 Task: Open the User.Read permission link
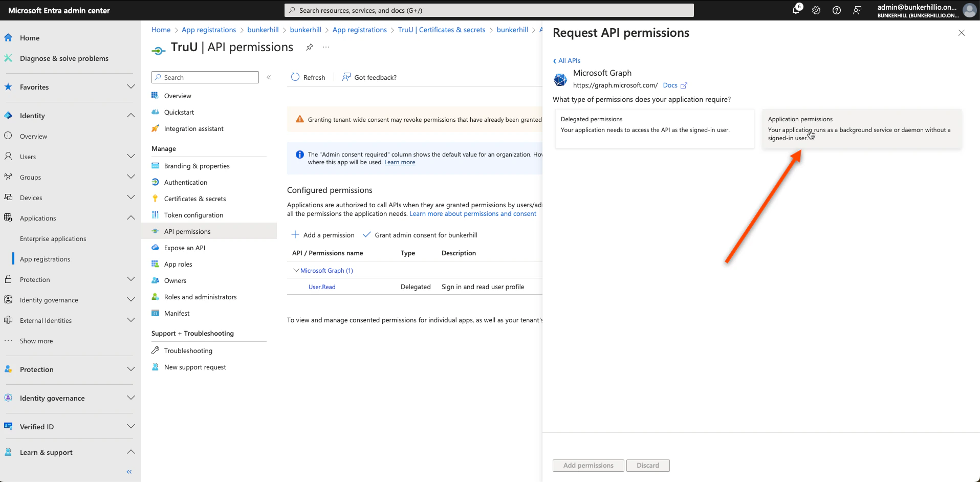point(322,287)
